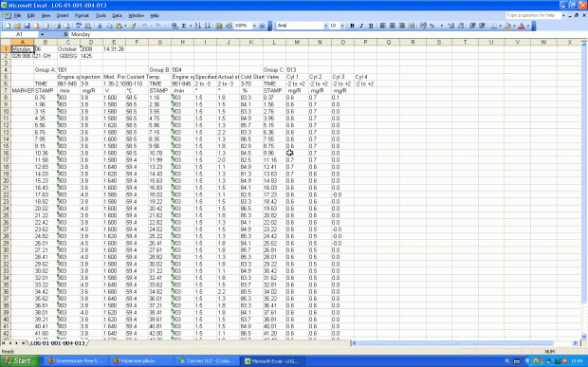Align text left in cell

(x=383, y=26)
